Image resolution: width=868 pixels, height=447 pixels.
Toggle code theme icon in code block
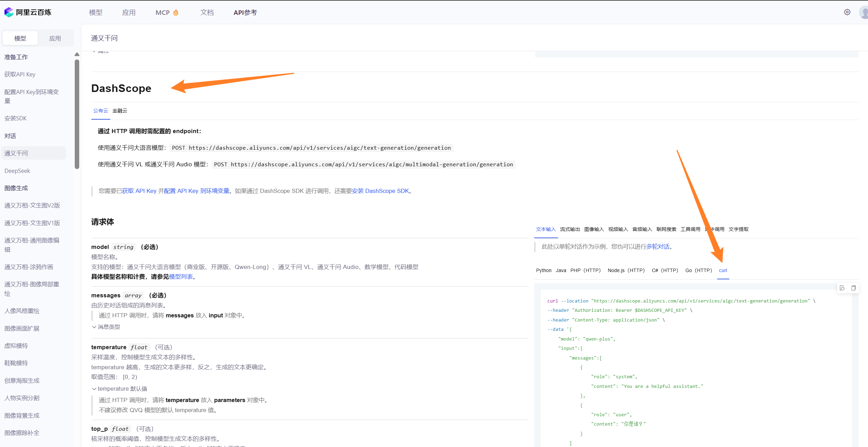click(x=842, y=288)
